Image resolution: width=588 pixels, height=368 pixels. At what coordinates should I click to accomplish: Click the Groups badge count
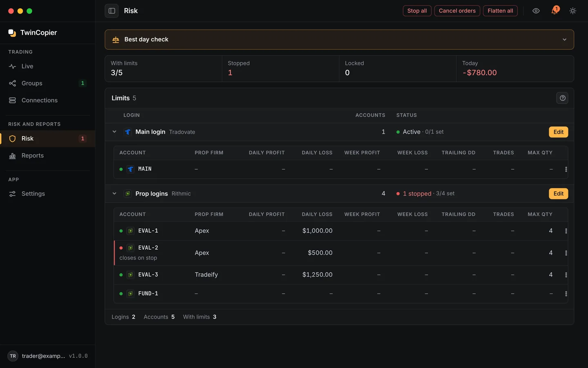pyautogui.click(x=82, y=83)
